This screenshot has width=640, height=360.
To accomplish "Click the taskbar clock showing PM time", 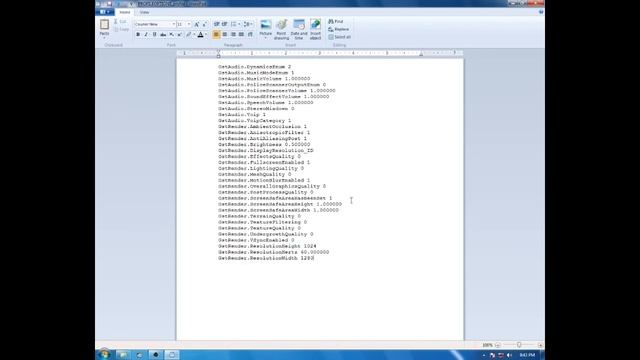I will 527,355.
